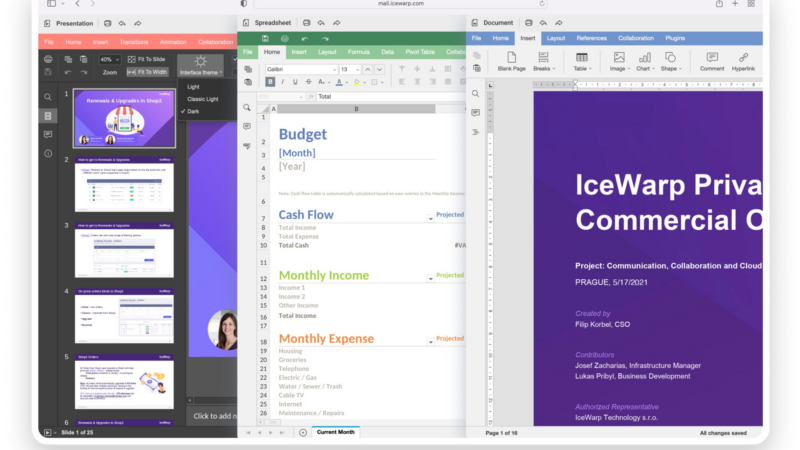Open comments icon in Document sidebar
This screenshot has width=800, height=450.
[x=476, y=112]
